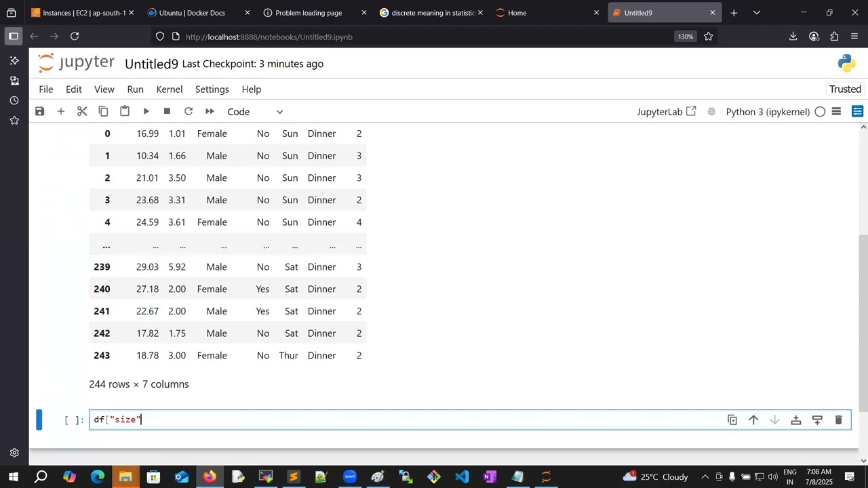The width and height of the screenshot is (868, 488).
Task: Restart kernel and run all cells icon
Action: click(210, 111)
